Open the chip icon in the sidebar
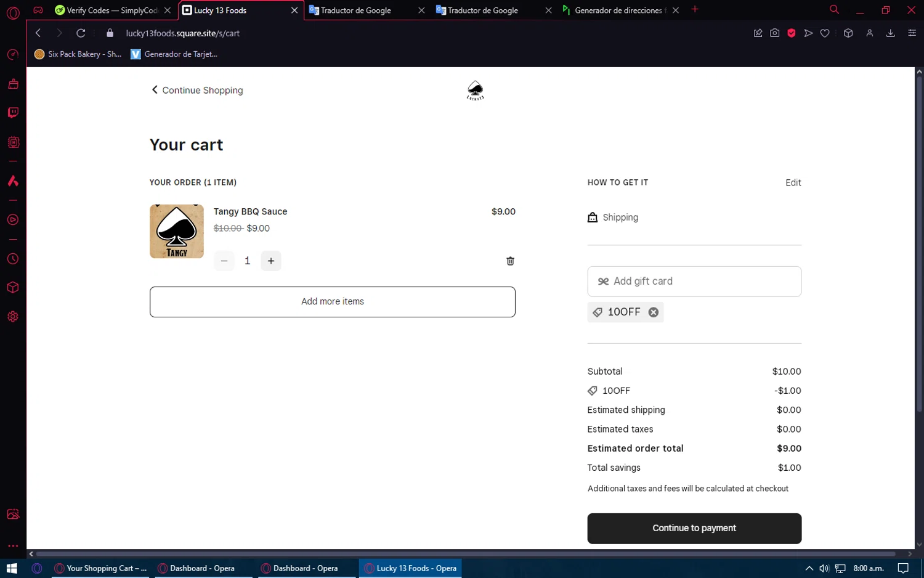The width and height of the screenshot is (924, 578). coord(13,142)
